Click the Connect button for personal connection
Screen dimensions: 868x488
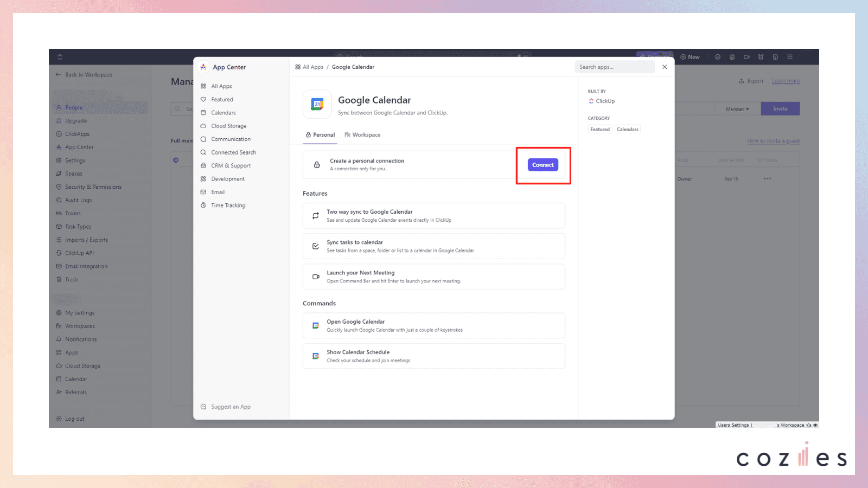pos(542,165)
